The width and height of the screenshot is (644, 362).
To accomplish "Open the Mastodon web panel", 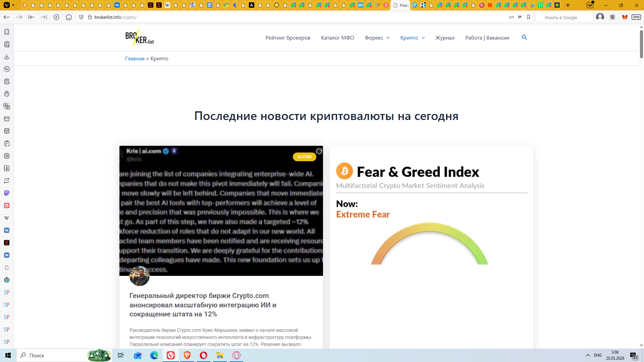I will click(x=7, y=193).
